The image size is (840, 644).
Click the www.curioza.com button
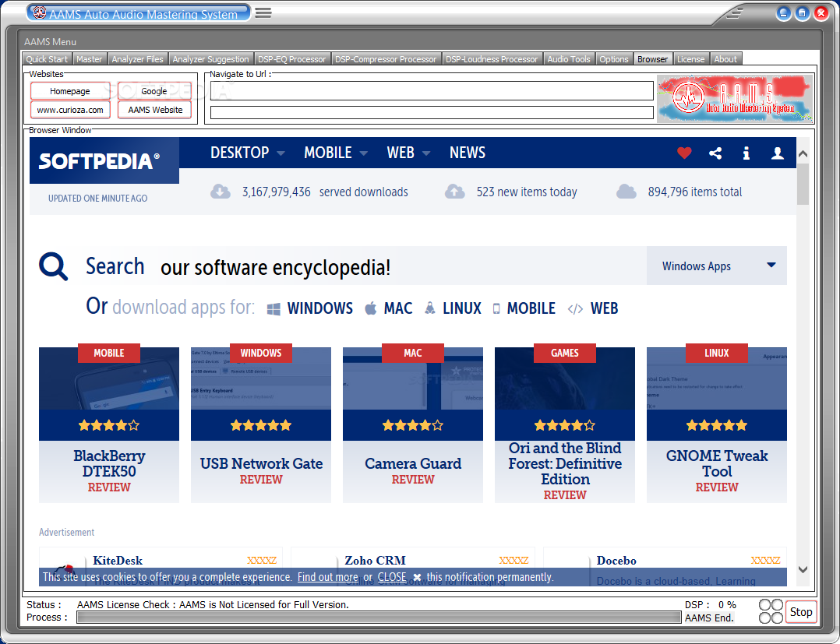[x=70, y=110]
